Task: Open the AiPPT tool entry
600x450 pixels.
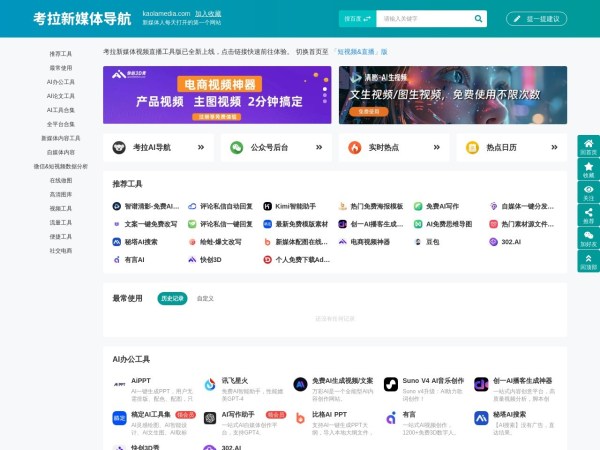Action: coord(120,385)
